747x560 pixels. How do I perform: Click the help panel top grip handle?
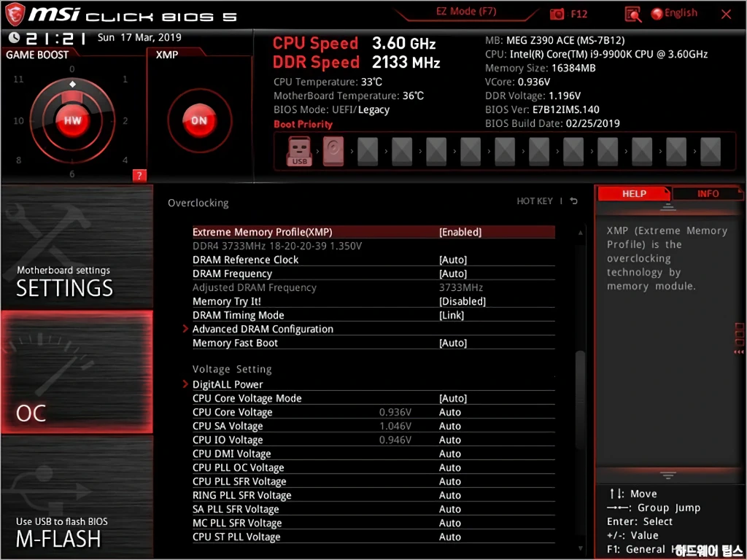(x=668, y=206)
